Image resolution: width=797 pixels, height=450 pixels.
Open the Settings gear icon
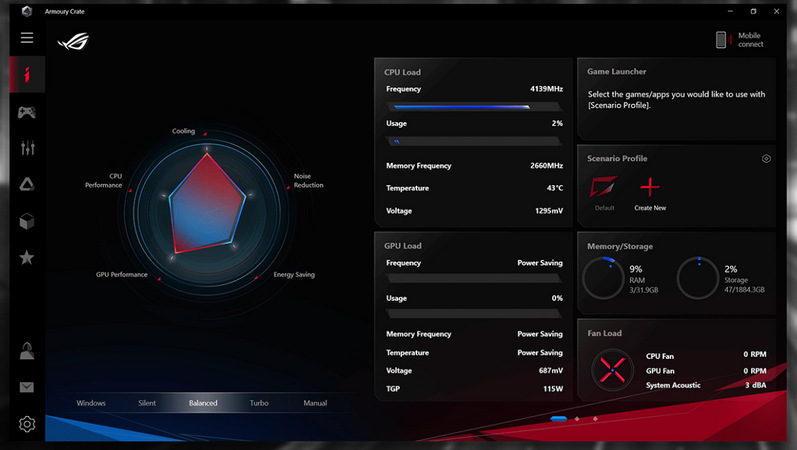pos(27,424)
